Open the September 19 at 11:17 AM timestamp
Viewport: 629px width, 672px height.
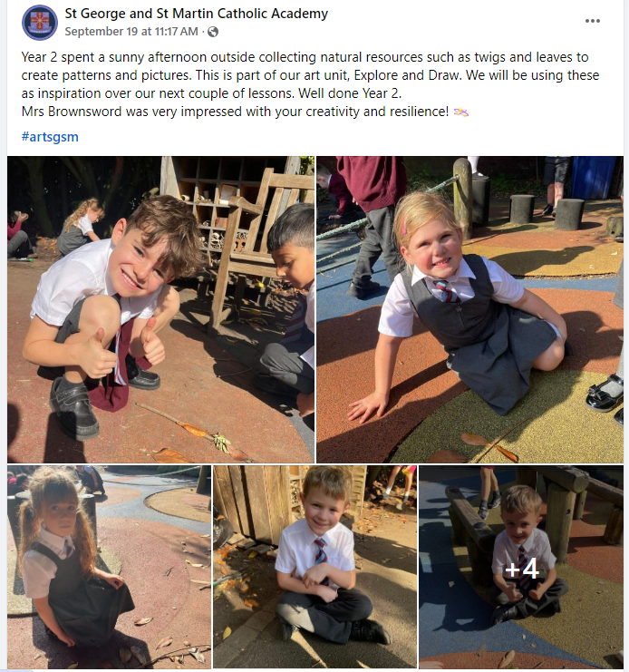(x=131, y=32)
